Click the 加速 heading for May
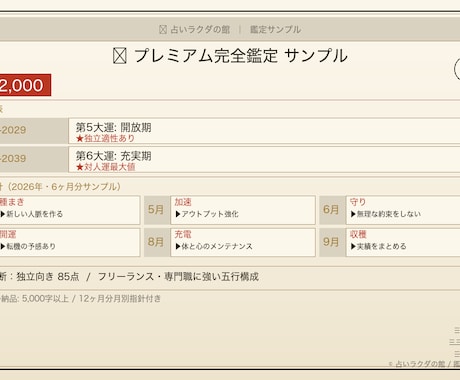 click(x=183, y=202)
